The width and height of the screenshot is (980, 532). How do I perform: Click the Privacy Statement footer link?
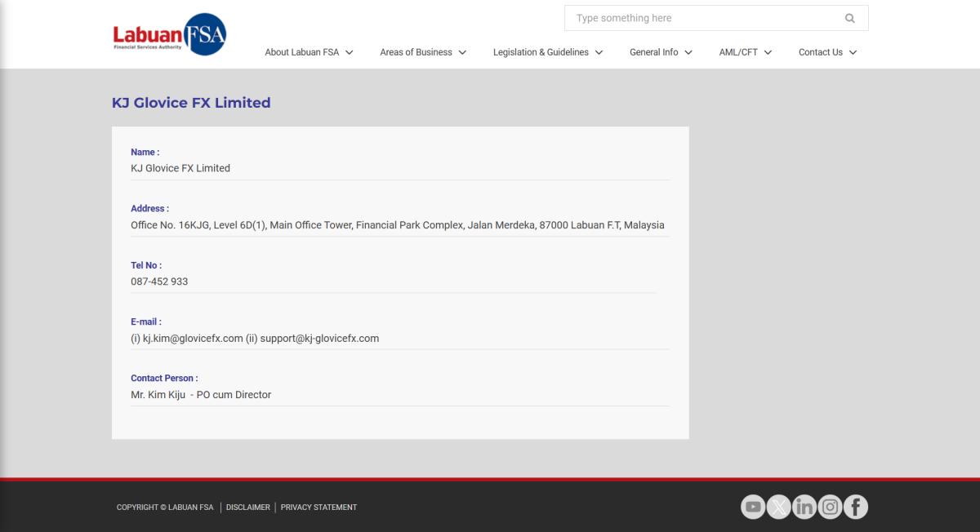(x=318, y=508)
